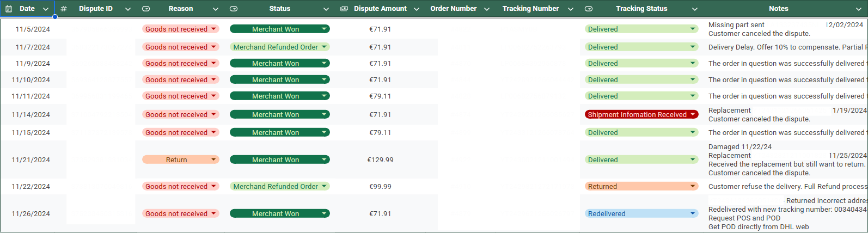Click the dropdown-type icon left of Reason header
Screen dimensions: 868x233
(x=146, y=9)
